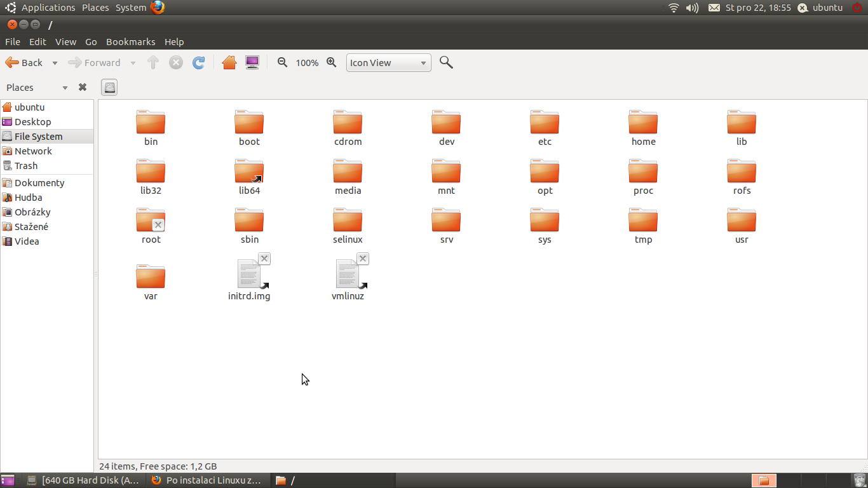868x488 pixels.
Task: Click the show desktop button in bottom panel
Action: pos(8,480)
